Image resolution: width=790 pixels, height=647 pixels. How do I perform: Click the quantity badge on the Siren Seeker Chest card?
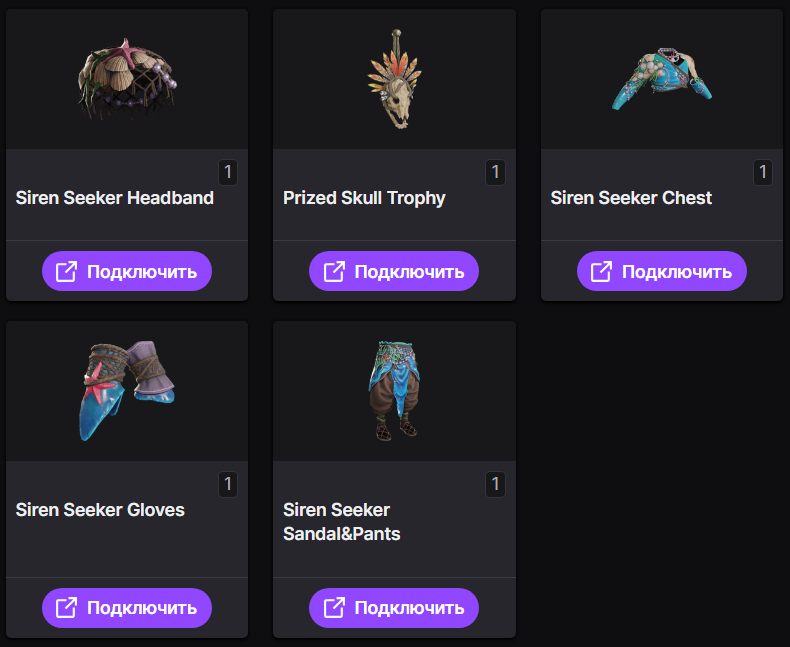(x=763, y=172)
